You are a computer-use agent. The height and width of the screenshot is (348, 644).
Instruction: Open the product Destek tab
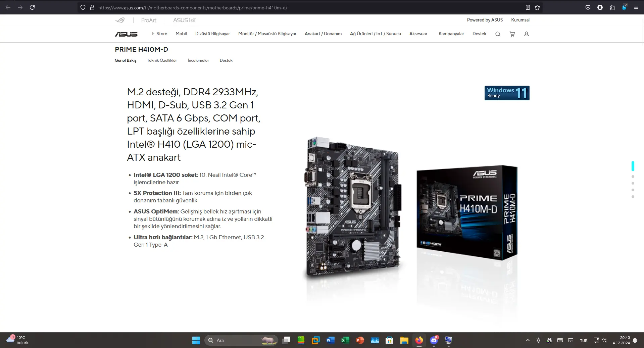click(x=226, y=60)
